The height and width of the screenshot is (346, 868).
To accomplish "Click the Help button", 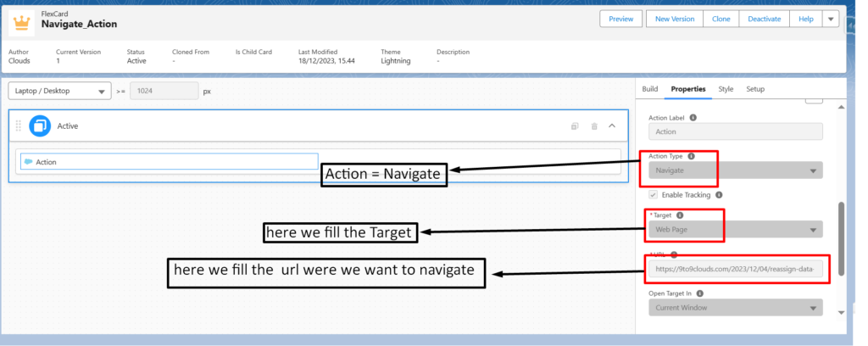I will coord(806,19).
